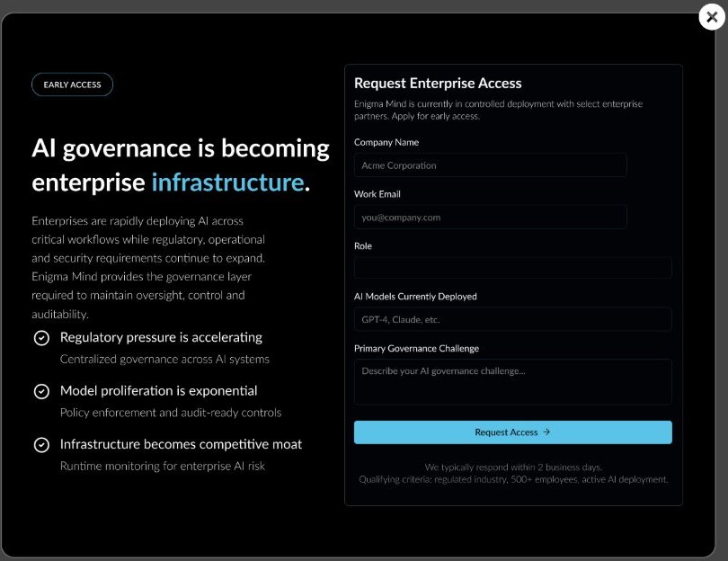Submit the Request Access button
This screenshot has width=728, height=561.
(513, 432)
